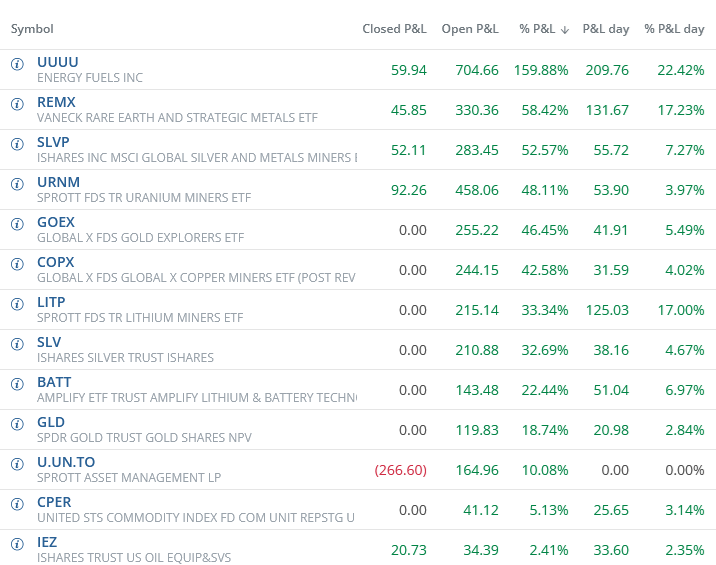Sort by % P&L column header

[537, 29]
